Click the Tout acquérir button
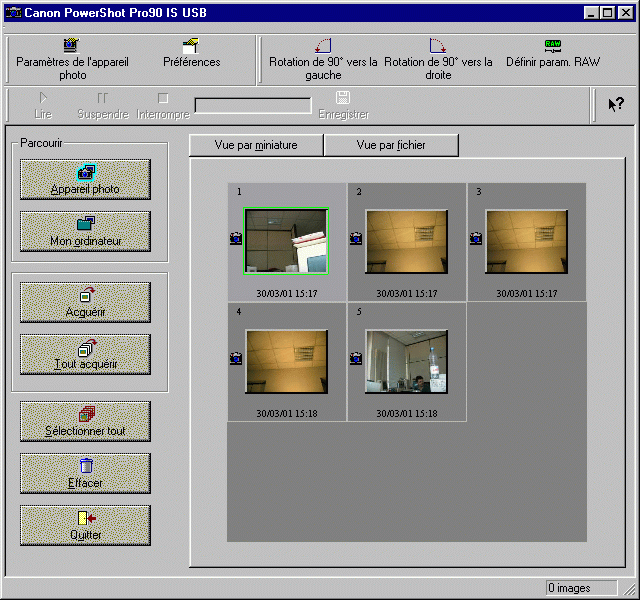Screen dimensions: 640x600 [x=85, y=354]
